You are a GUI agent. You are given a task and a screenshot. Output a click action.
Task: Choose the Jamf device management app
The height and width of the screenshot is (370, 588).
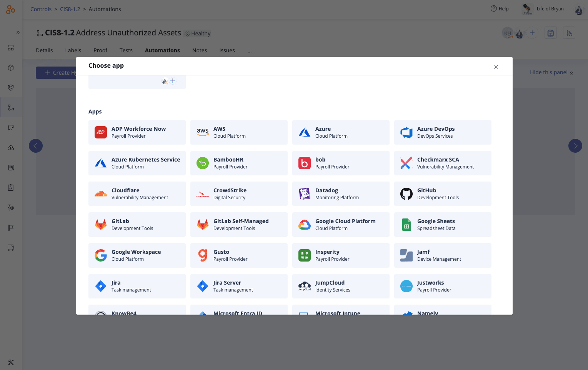[442, 255]
